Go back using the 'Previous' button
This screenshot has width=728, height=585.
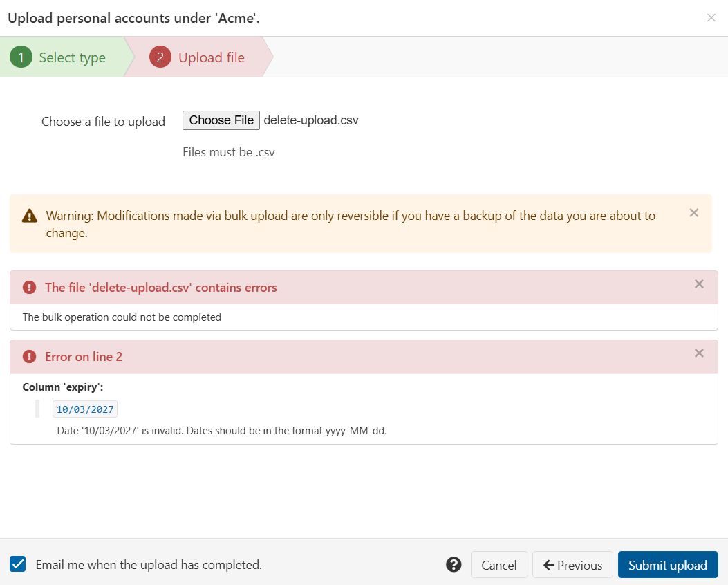572,564
